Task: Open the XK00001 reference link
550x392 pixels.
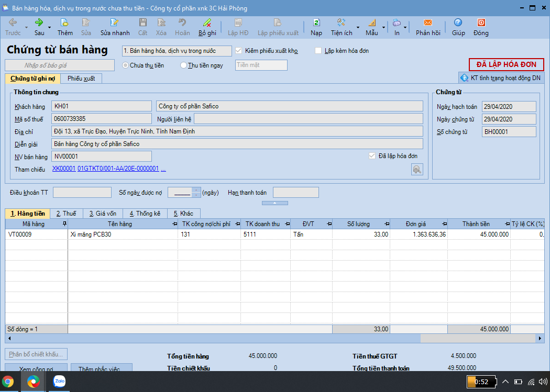Action: tap(64, 169)
